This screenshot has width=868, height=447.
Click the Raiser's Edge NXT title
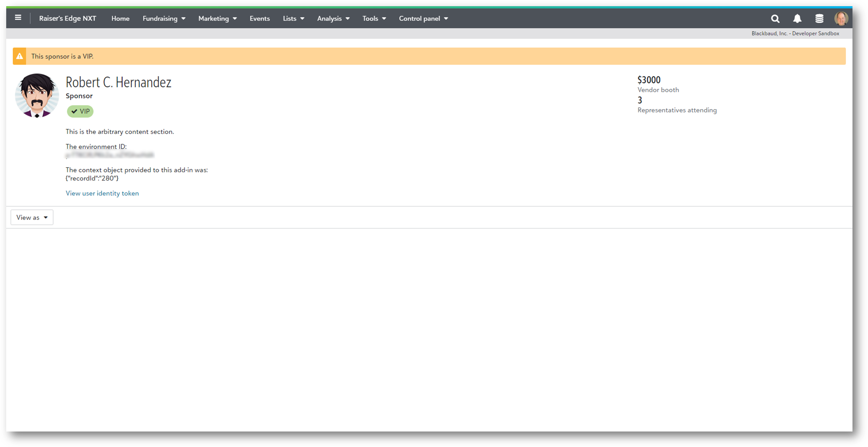[67, 19]
